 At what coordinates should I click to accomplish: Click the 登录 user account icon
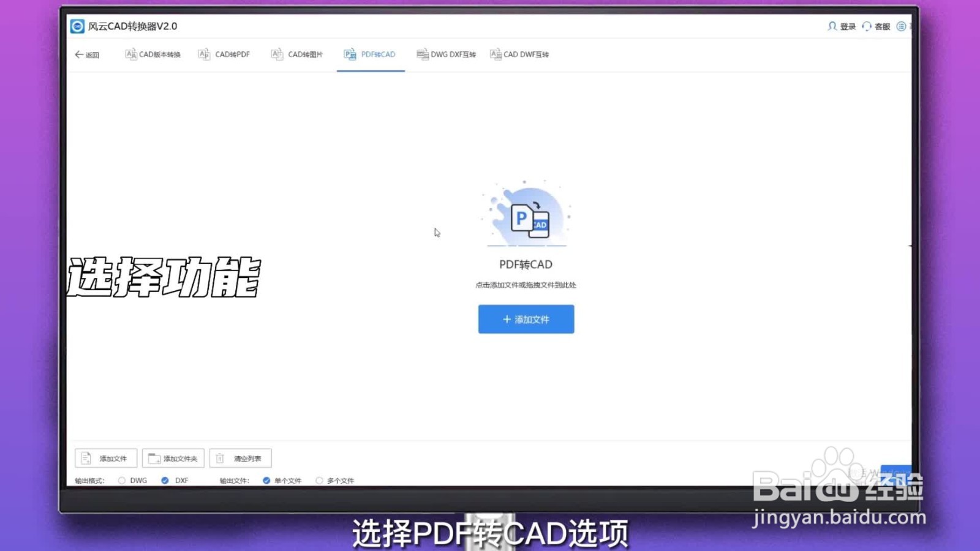(x=832, y=26)
